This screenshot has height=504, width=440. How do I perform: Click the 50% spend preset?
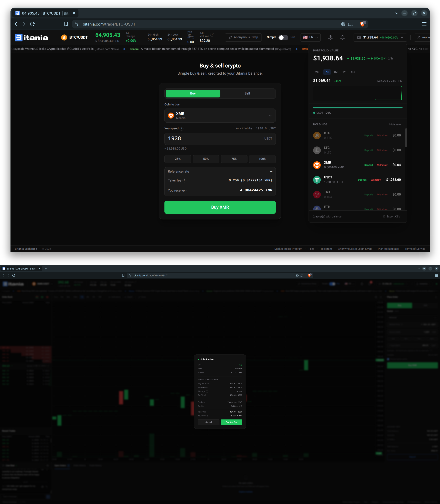click(x=206, y=159)
